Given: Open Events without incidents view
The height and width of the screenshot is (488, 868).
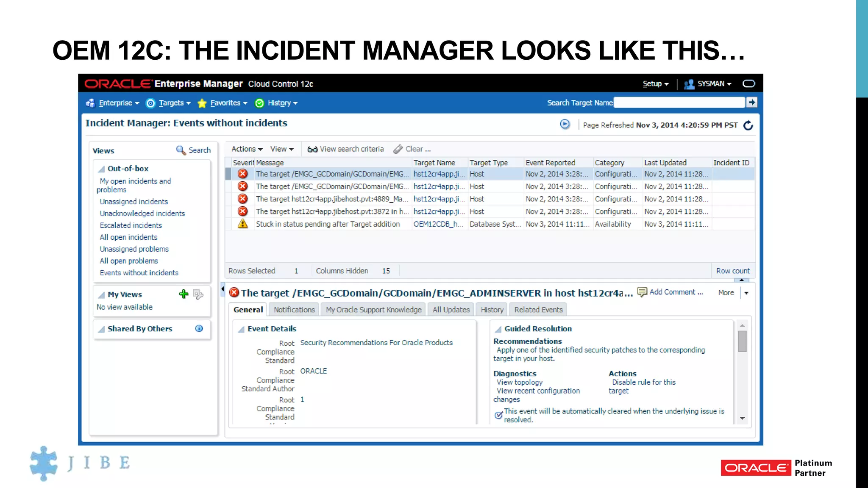Looking at the screenshot, I should point(139,273).
